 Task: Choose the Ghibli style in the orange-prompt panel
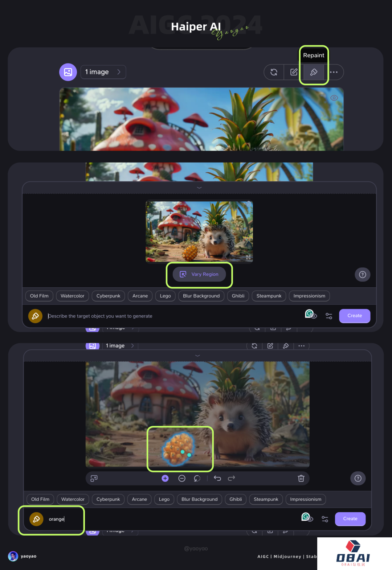point(236,499)
